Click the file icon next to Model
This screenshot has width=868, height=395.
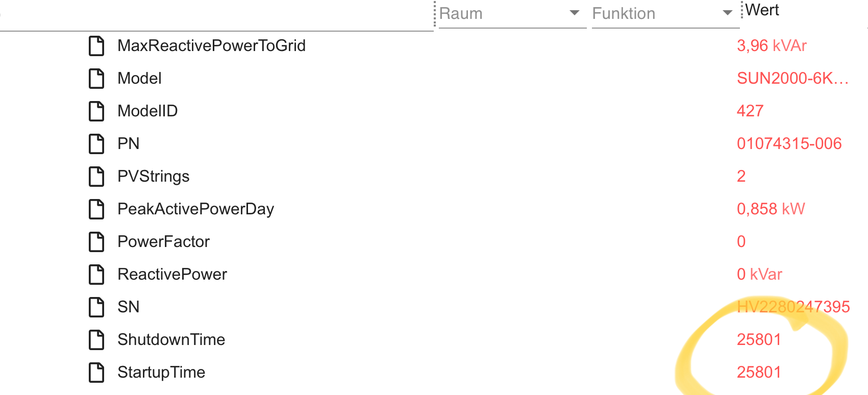pyautogui.click(x=96, y=79)
